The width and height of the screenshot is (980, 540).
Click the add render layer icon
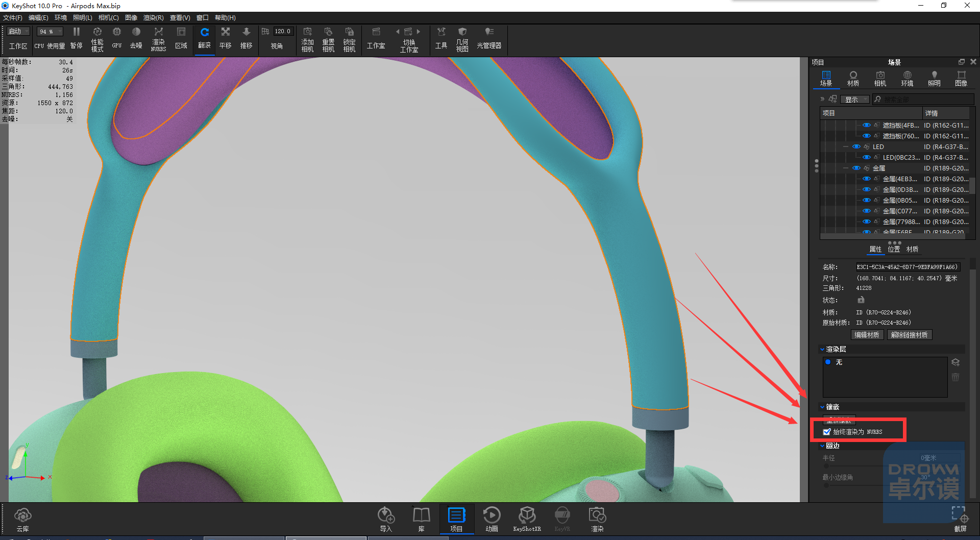(955, 362)
